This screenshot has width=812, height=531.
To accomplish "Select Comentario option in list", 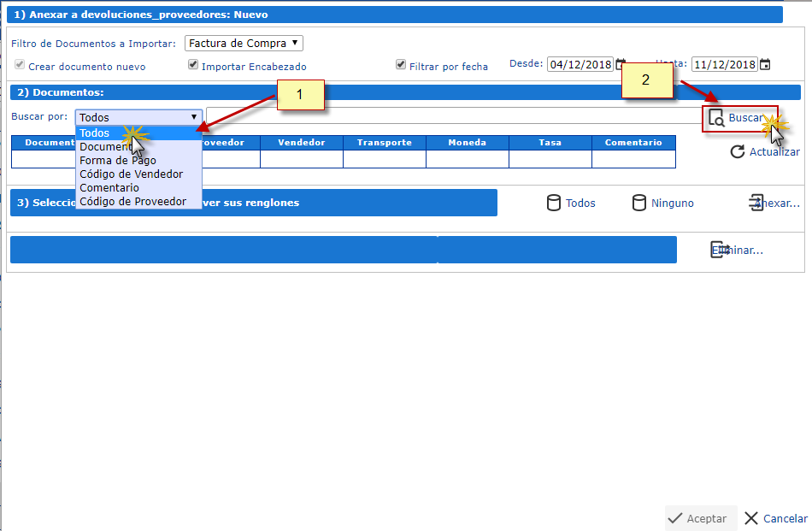I will coord(138,187).
